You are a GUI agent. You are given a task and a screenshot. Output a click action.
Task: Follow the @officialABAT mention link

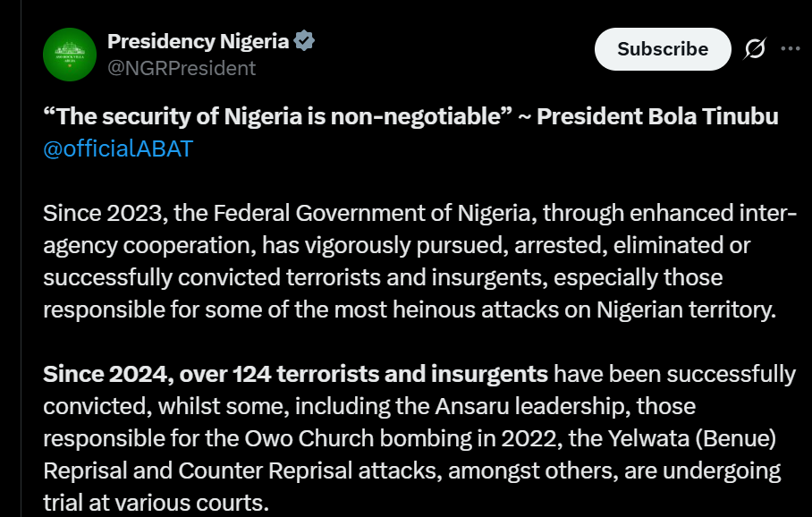pos(117,148)
